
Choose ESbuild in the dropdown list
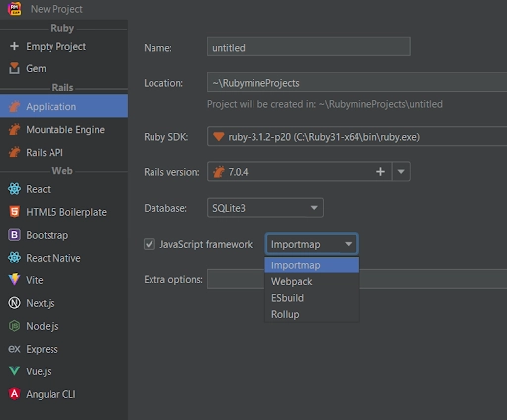coord(312,298)
